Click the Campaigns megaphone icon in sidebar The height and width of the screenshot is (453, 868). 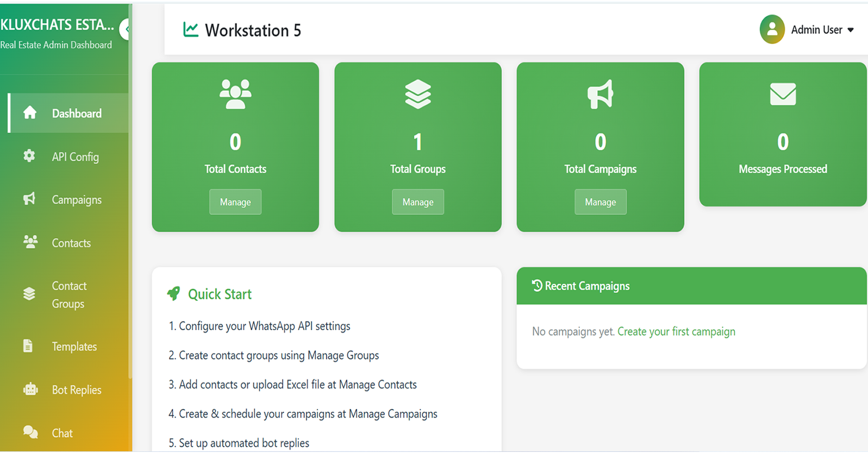[x=29, y=199]
